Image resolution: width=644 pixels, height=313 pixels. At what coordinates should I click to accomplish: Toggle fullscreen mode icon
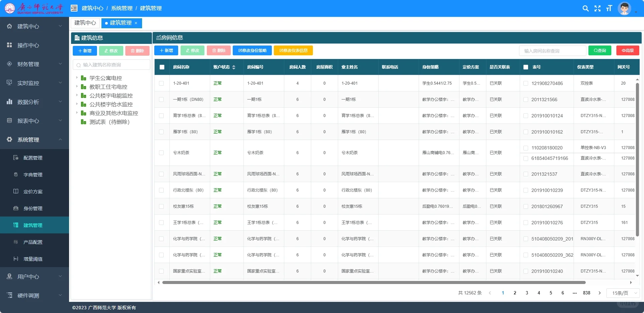pos(598,8)
